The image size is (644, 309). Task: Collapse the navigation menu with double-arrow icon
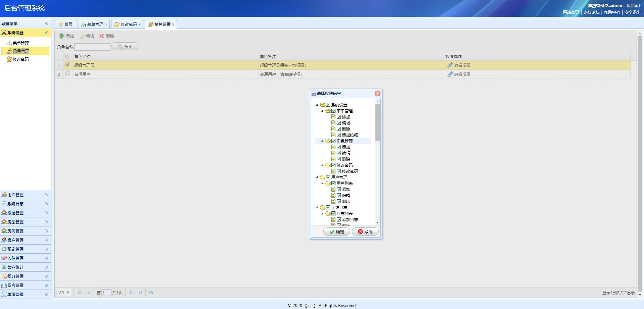coord(47,23)
